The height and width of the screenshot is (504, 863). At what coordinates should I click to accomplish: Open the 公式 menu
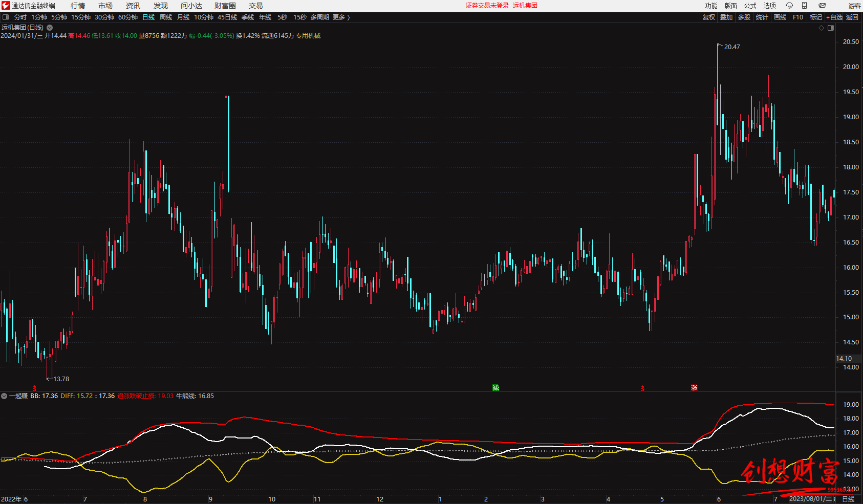tap(750, 6)
